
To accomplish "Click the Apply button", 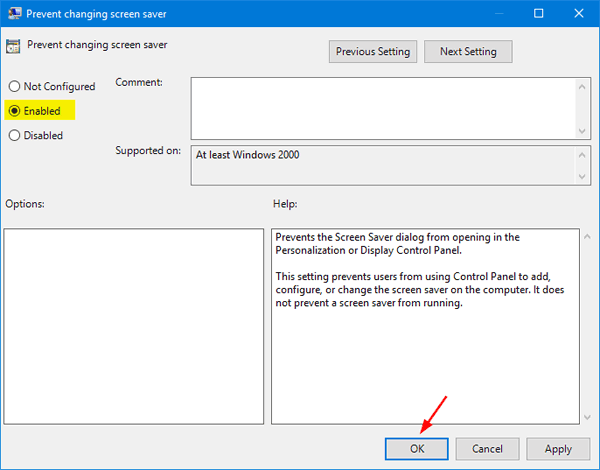I will tap(558, 449).
